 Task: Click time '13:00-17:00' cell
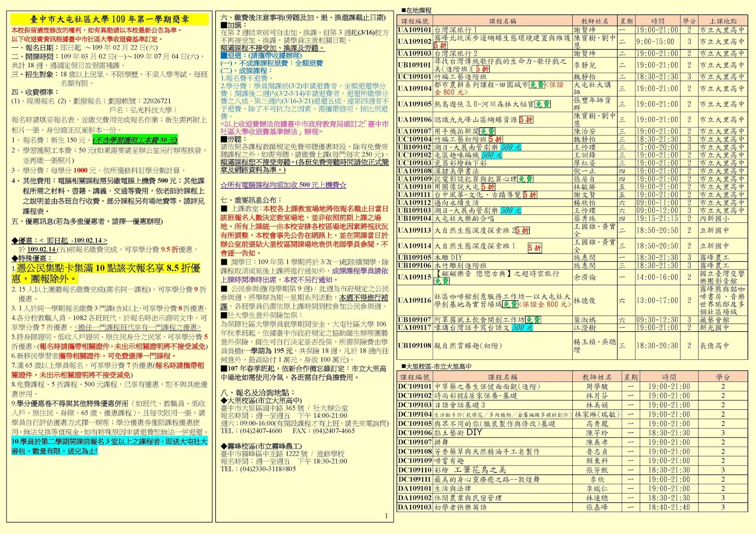[x=657, y=300]
